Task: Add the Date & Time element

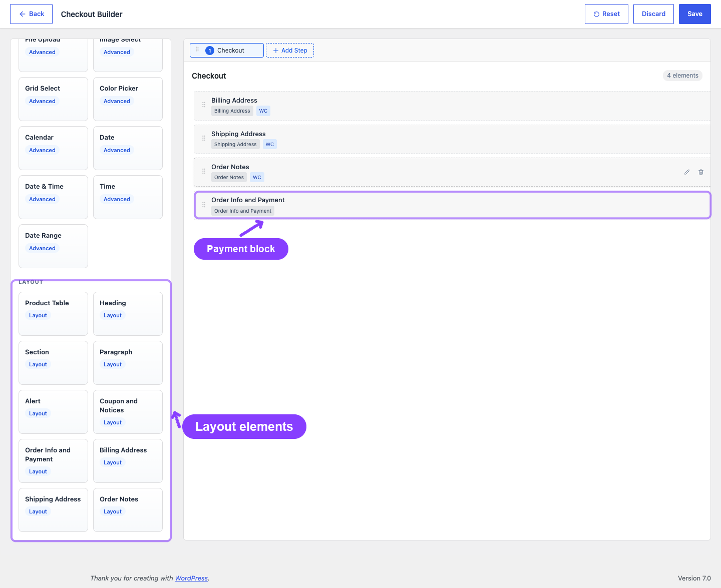Action: pyautogui.click(x=53, y=197)
